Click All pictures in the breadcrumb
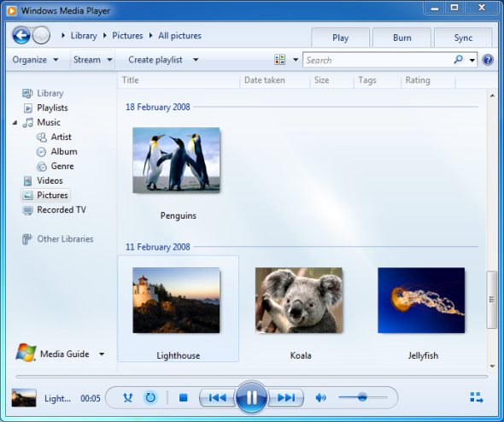Image resolution: width=504 pixels, height=422 pixels. (179, 35)
